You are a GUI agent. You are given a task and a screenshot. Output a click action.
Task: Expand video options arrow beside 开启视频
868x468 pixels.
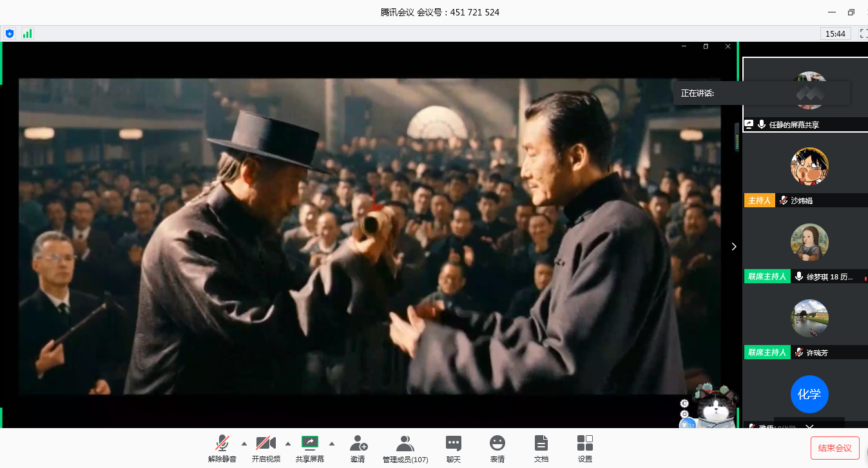[287, 444]
